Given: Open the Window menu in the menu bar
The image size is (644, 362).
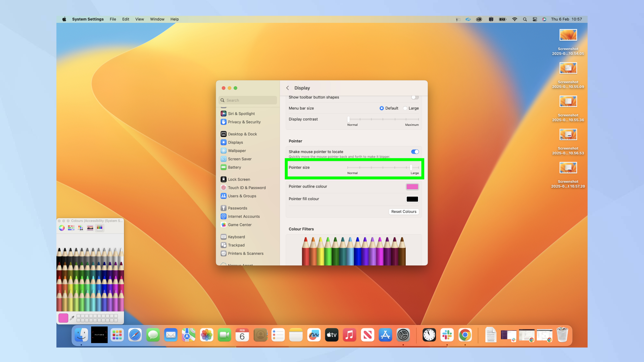Looking at the screenshot, I should (x=157, y=19).
